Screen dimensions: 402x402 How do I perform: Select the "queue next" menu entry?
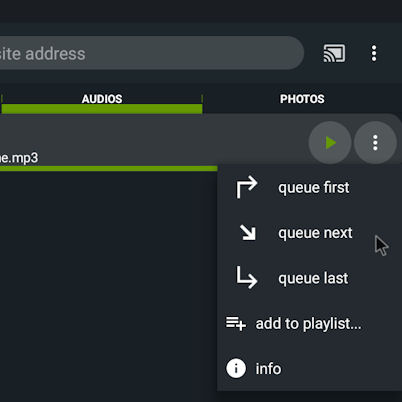click(x=309, y=233)
